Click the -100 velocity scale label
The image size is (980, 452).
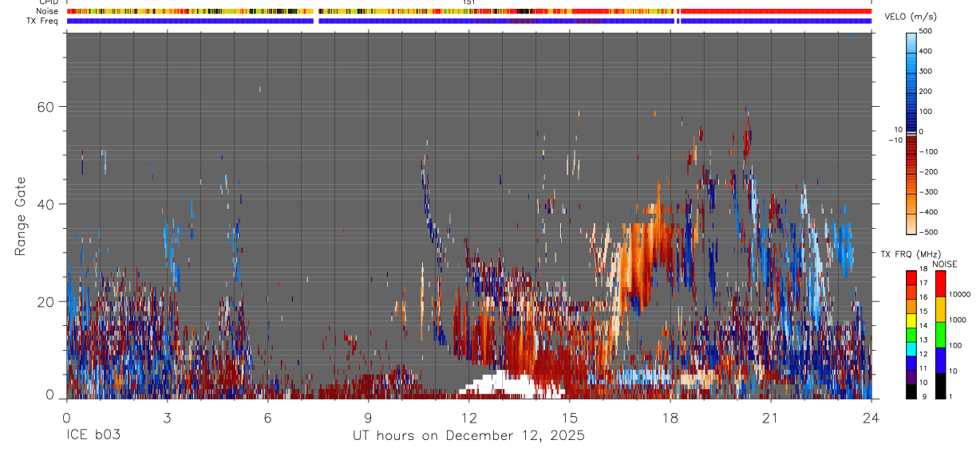[x=929, y=151]
